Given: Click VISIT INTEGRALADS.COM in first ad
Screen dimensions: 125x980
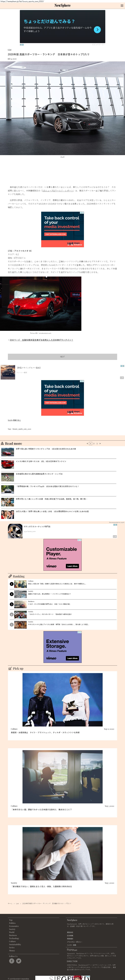Looking at the screenshot, I should click(x=55, y=234).
